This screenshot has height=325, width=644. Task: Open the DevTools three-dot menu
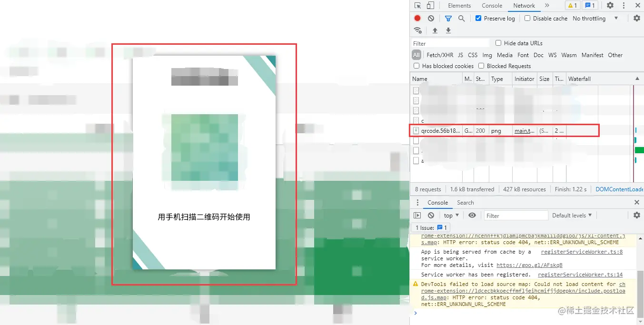[624, 6]
